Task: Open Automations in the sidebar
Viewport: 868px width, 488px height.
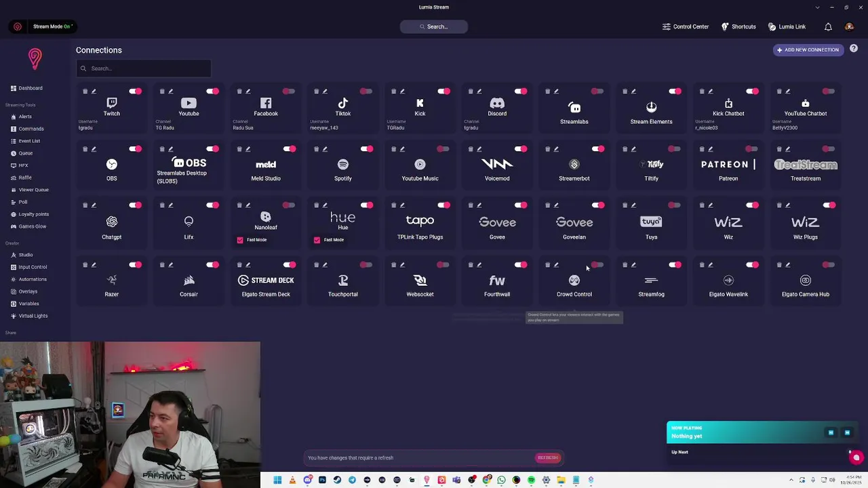Action: 28,279
